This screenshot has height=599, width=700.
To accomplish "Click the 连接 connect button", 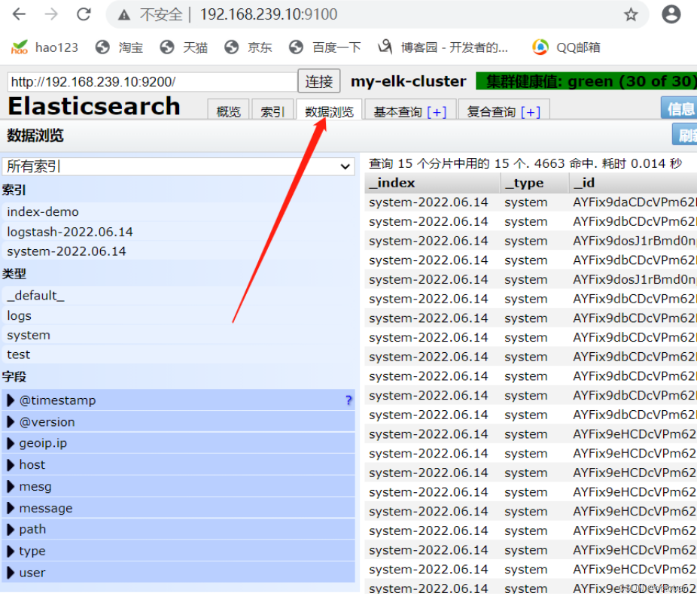I will (x=318, y=81).
